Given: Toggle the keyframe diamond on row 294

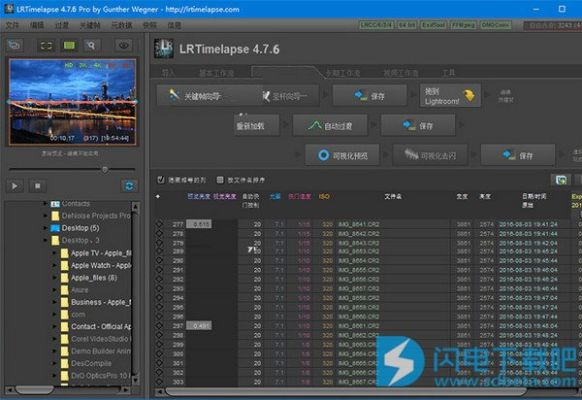Looking at the screenshot, I should (159, 298).
